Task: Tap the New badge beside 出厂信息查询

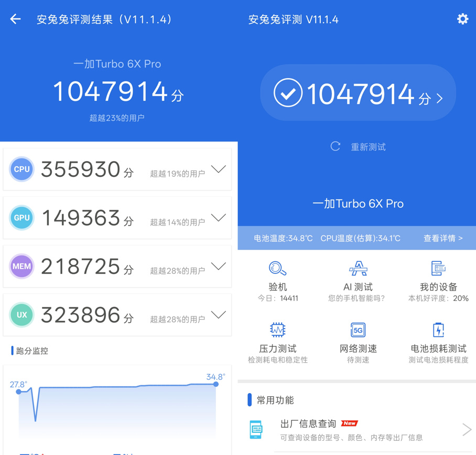Action: pyautogui.click(x=350, y=423)
